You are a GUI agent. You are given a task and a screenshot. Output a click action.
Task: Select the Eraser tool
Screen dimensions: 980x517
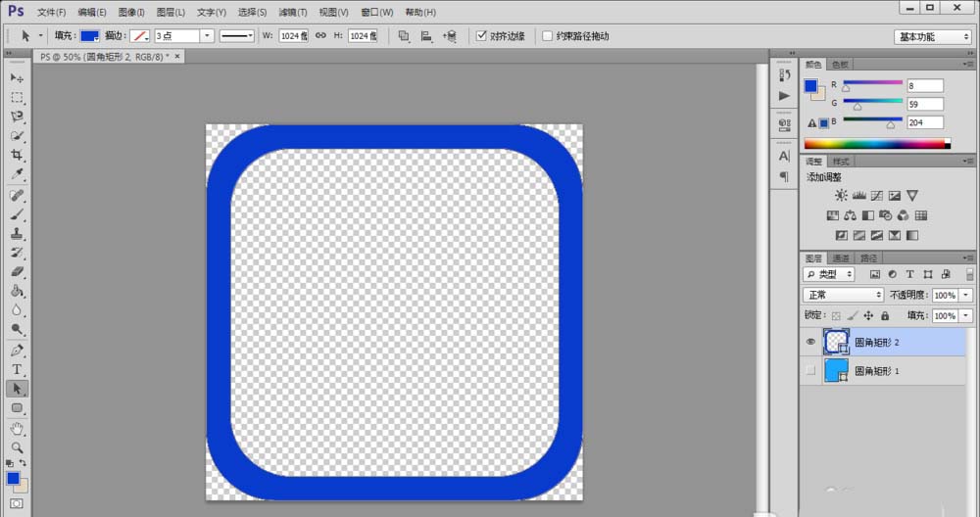point(17,271)
